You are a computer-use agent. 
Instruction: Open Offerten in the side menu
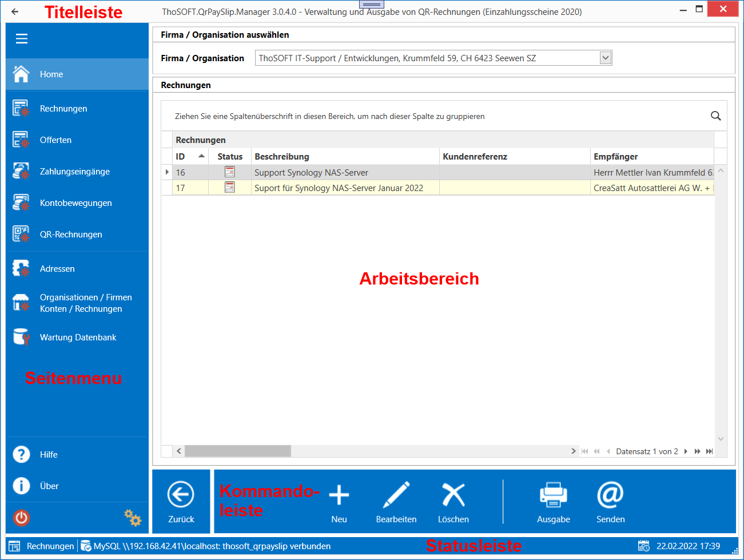[77, 140]
